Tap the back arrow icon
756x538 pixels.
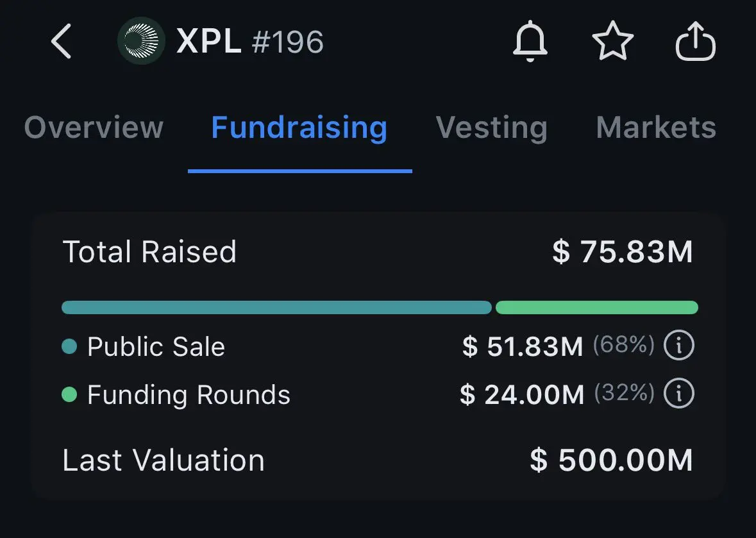pyautogui.click(x=62, y=42)
